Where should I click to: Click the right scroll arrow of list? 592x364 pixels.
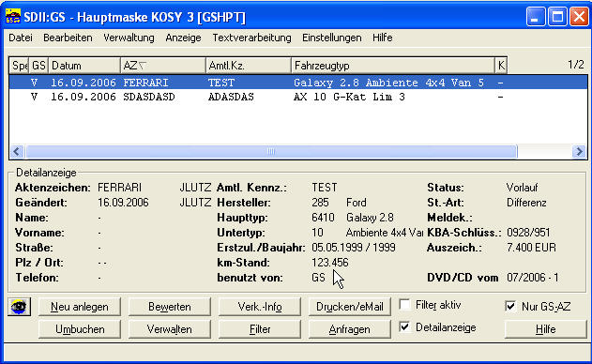pos(579,152)
